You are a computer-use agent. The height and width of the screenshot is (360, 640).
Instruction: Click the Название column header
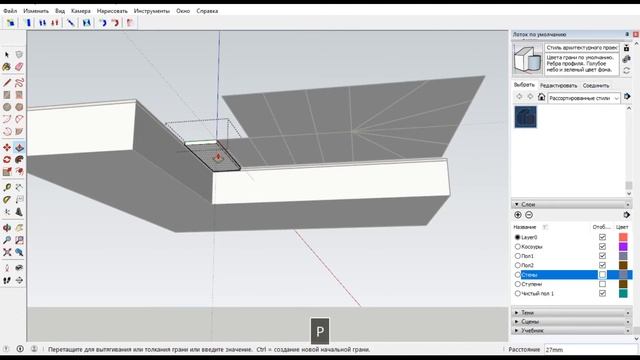(525, 227)
